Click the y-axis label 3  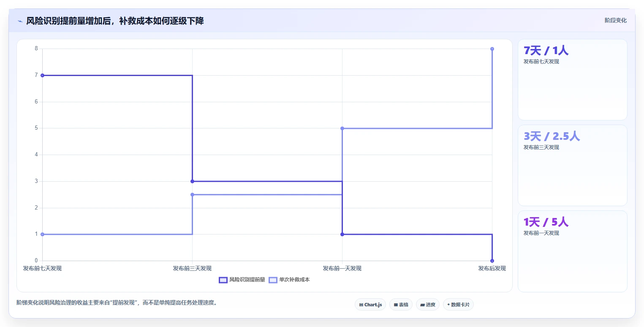[x=36, y=181]
